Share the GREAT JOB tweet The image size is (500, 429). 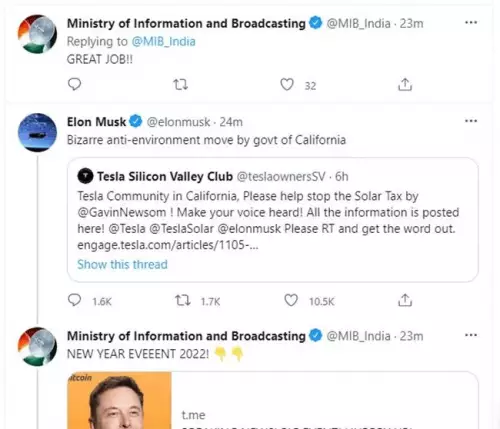pyautogui.click(x=405, y=85)
